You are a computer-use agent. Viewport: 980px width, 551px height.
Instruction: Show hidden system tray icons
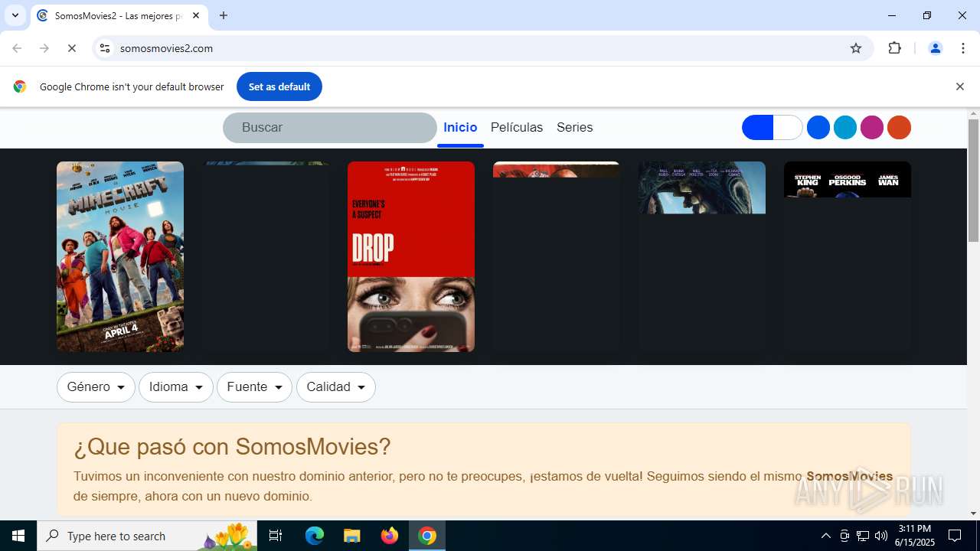(825, 536)
